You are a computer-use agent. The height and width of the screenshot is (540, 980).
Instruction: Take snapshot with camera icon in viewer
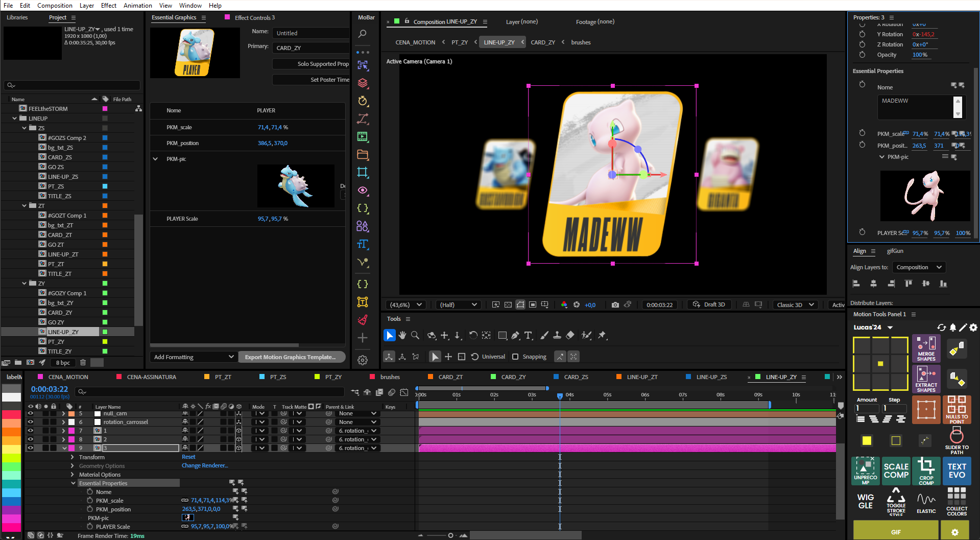pos(615,305)
